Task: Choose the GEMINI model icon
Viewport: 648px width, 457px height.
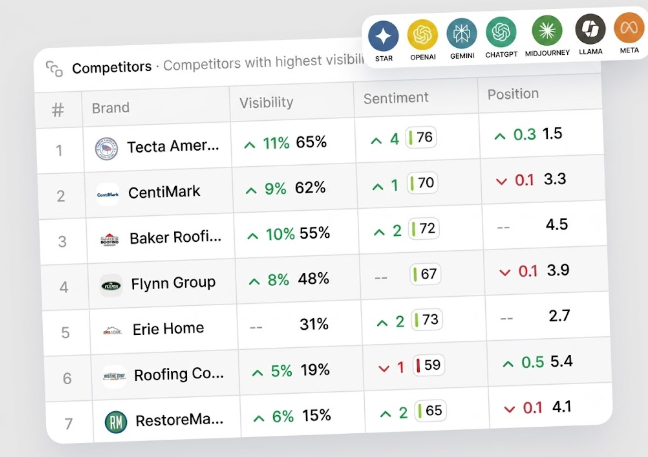Action: click(462, 33)
